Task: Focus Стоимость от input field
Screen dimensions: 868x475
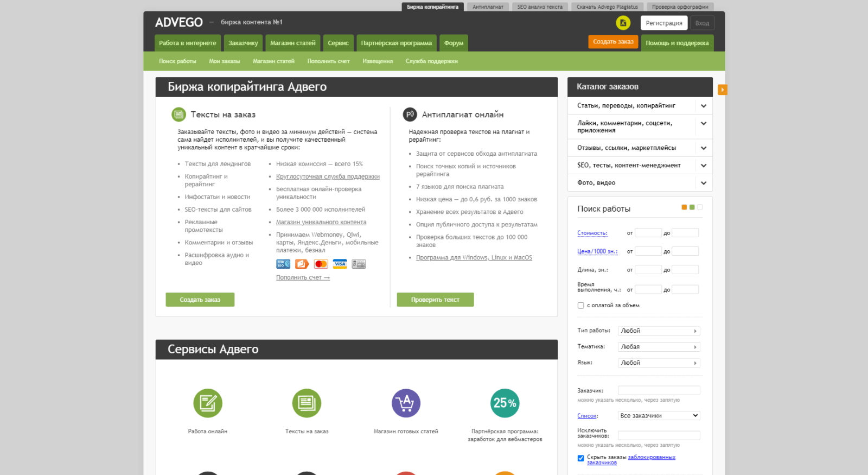Action: click(x=648, y=233)
